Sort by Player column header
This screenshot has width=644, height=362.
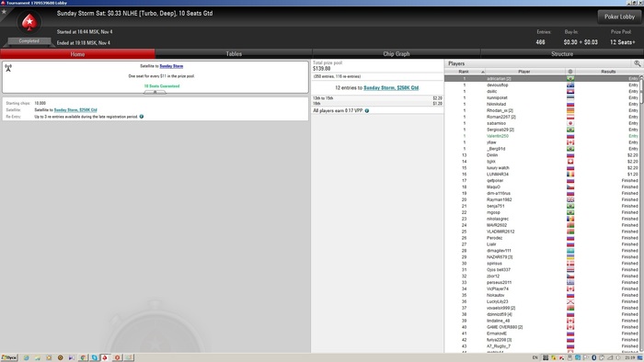point(524,72)
